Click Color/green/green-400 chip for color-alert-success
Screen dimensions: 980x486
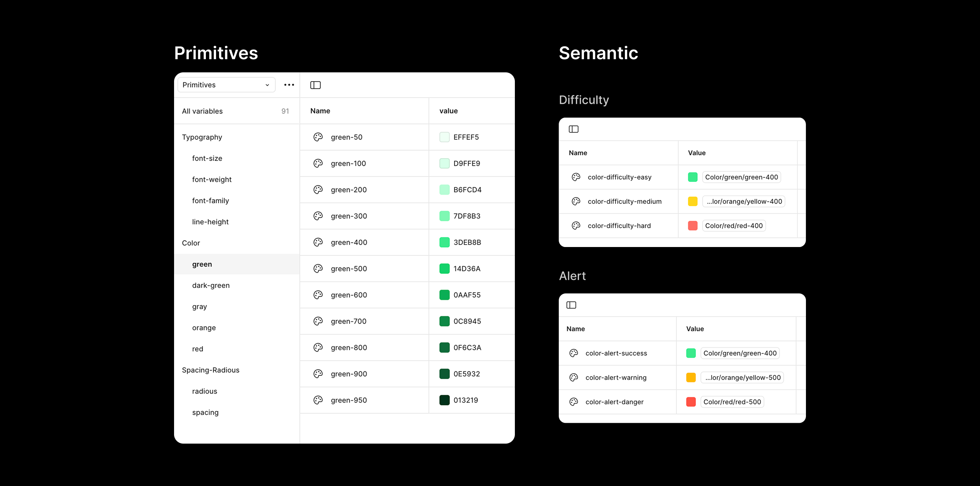coord(739,353)
